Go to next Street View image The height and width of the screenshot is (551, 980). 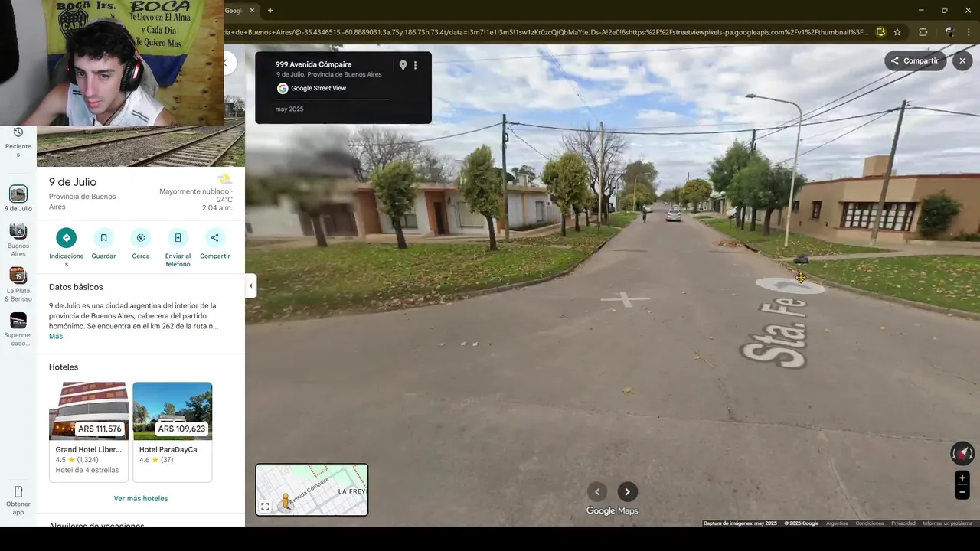pyautogui.click(x=627, y=491)
